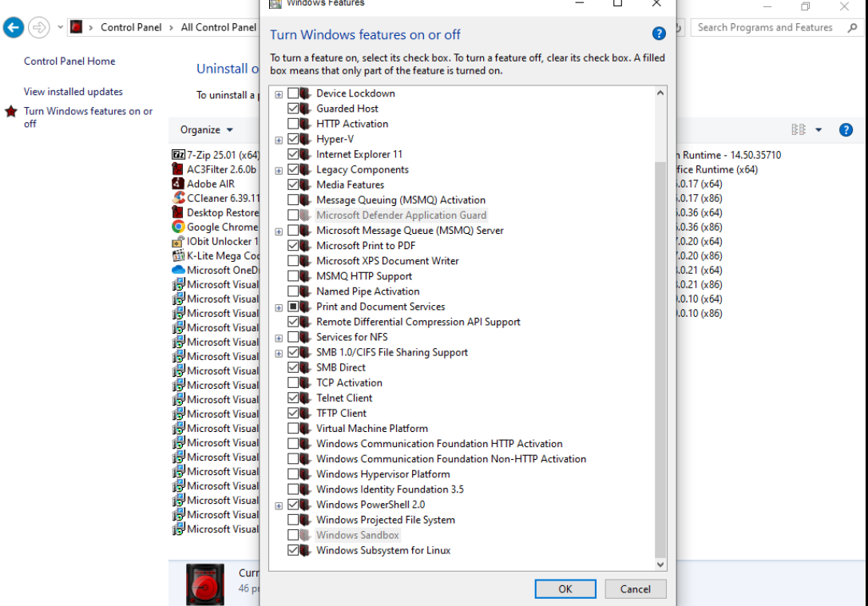Viewport: 868px width, 606px height.
Task: Click OK in Windows Features dialog
Action: click(x=565, y=589)
